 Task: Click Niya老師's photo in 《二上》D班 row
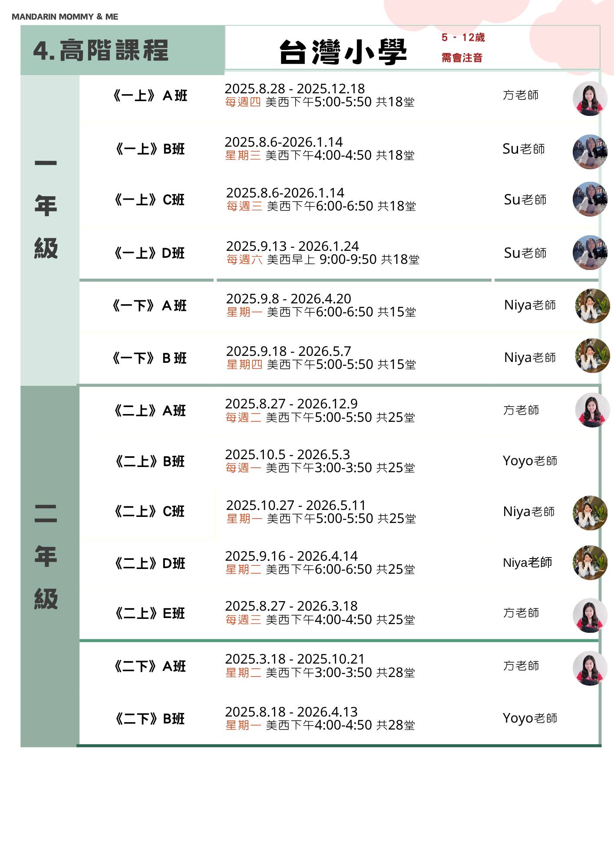[x=590, y=563]
